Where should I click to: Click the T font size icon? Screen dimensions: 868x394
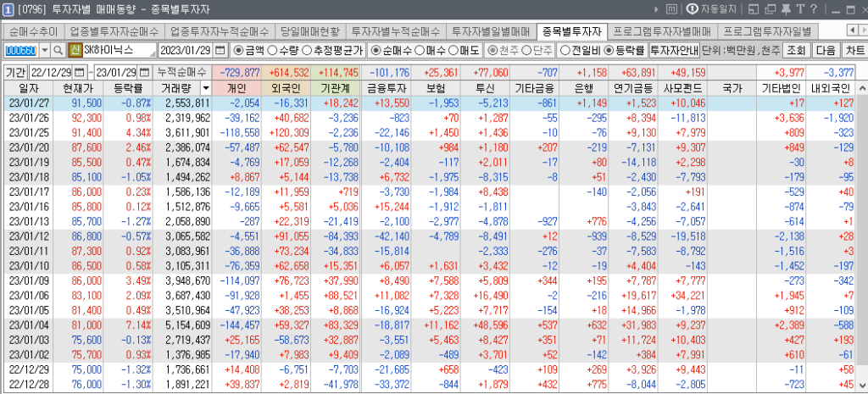pyautogui.click(x=798, y=9)
